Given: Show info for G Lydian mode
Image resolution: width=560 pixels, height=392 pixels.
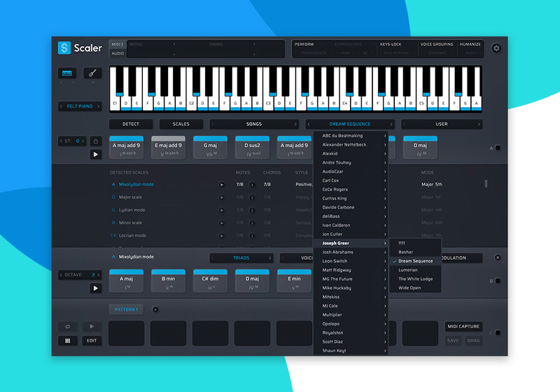Looking at the screenshot, I should 252,210.
